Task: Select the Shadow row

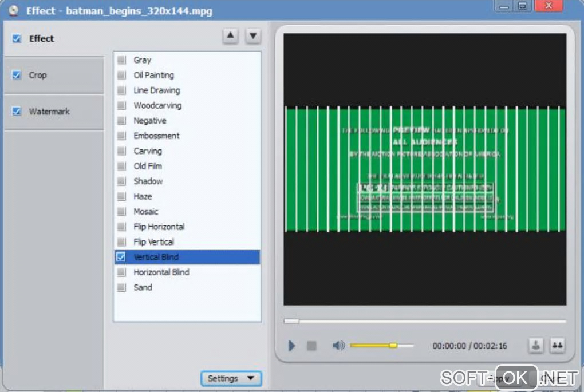Action: (x=187, y=181)
